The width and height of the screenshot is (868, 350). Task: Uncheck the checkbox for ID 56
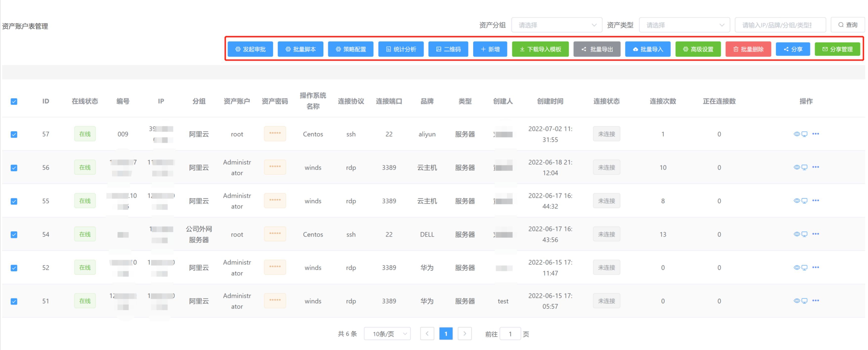tap(14, 168)
